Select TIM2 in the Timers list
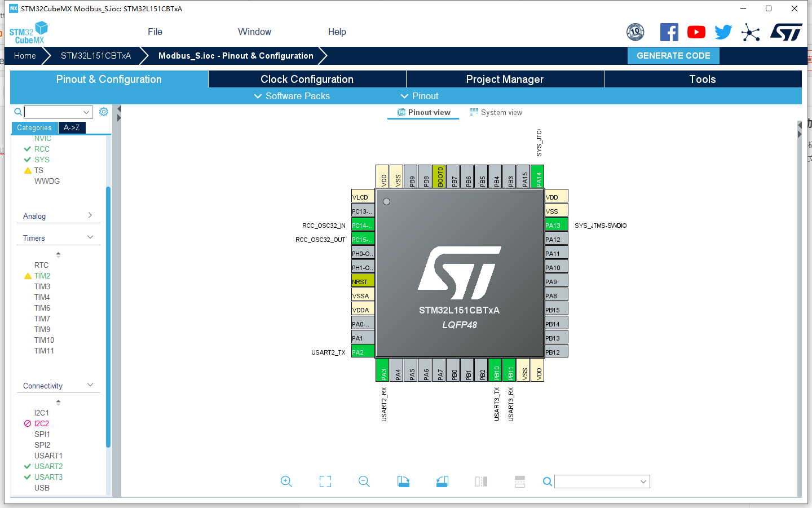The width and height of the screenshot is (812, 508). coord(42,276)
